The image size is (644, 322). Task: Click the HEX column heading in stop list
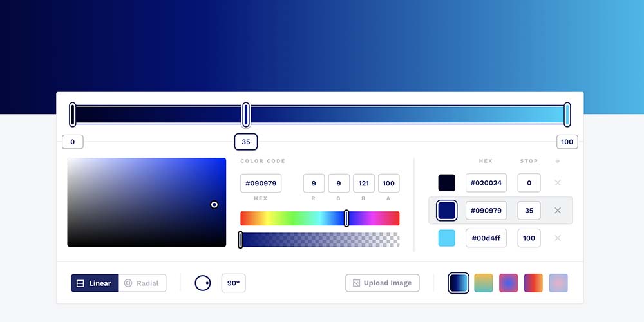coord(486,161)
